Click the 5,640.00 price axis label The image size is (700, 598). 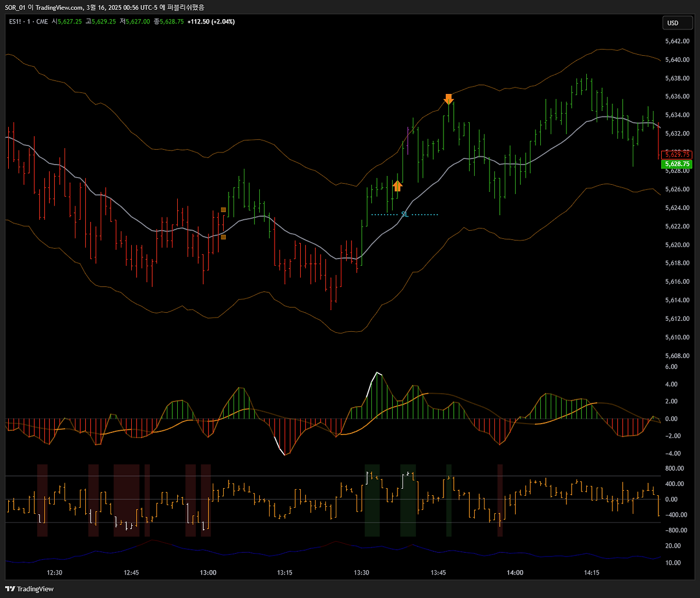677,60
